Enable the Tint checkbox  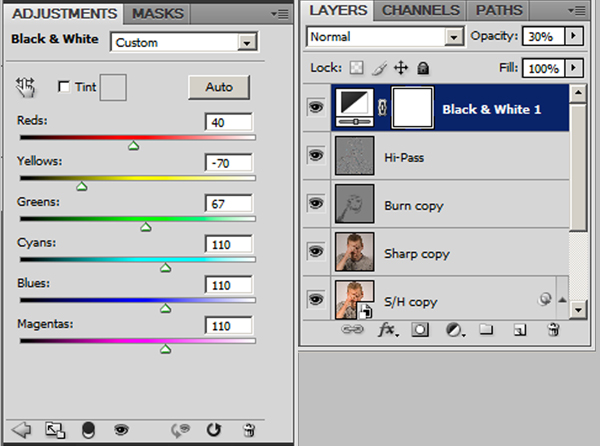click(65, 87)
